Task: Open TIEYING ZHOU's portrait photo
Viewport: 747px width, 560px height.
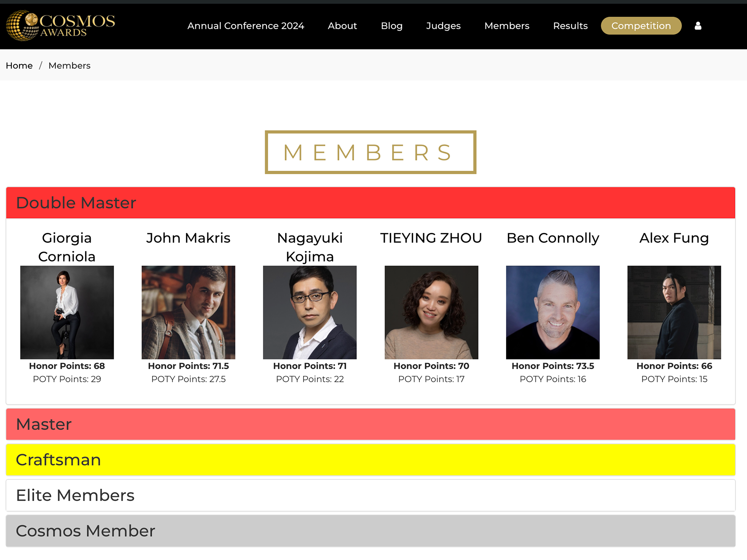Action: (431, 312)
